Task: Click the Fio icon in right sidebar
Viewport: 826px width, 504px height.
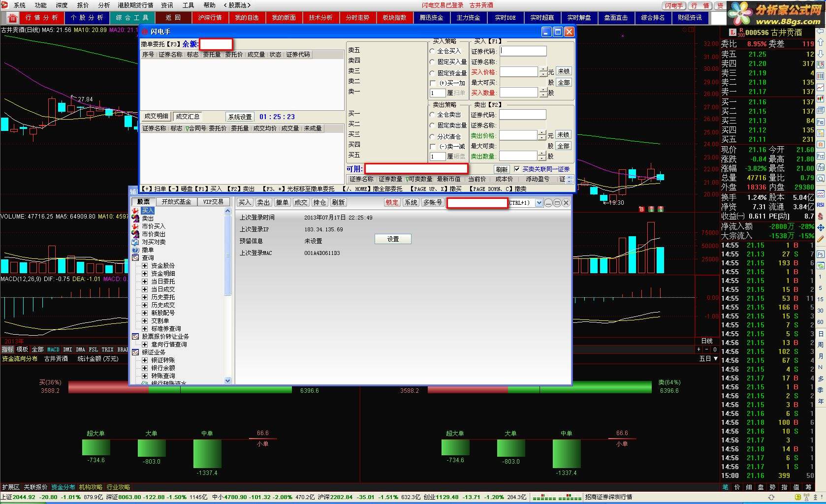Action: point(820,122)
